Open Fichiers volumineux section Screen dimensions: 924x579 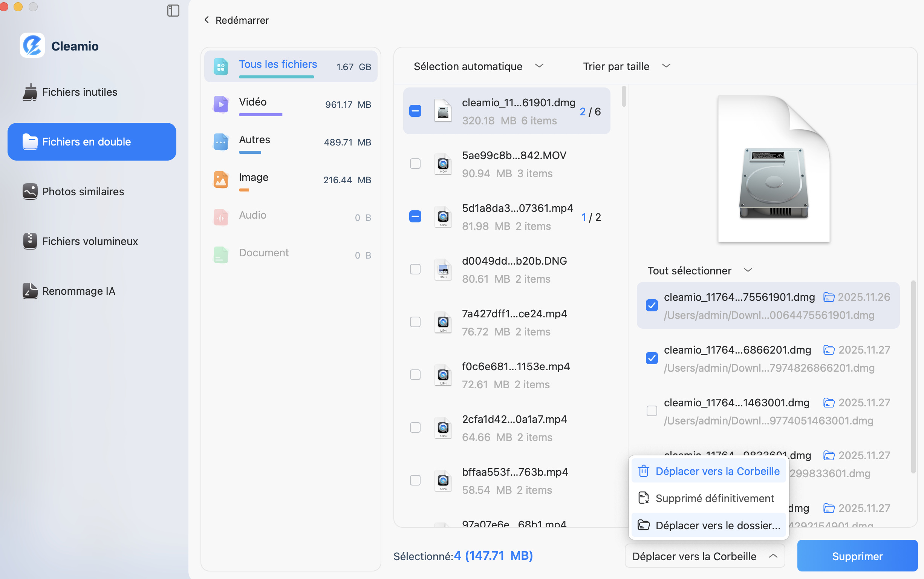click(x=90, y=241)
